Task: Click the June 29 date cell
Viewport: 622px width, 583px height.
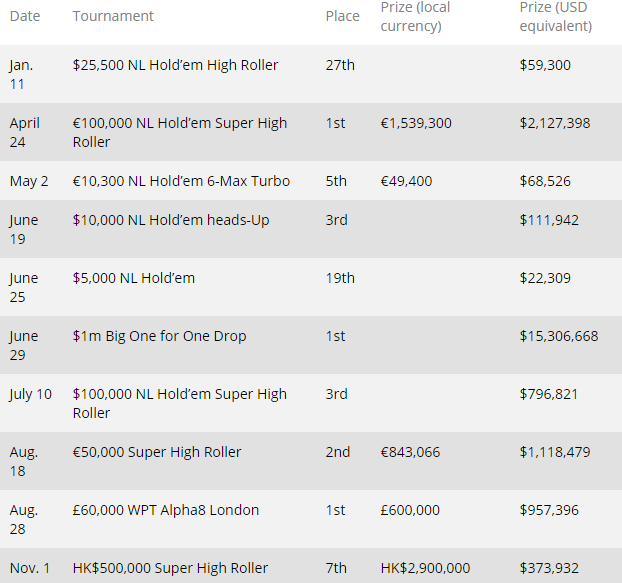Action: 26,345
